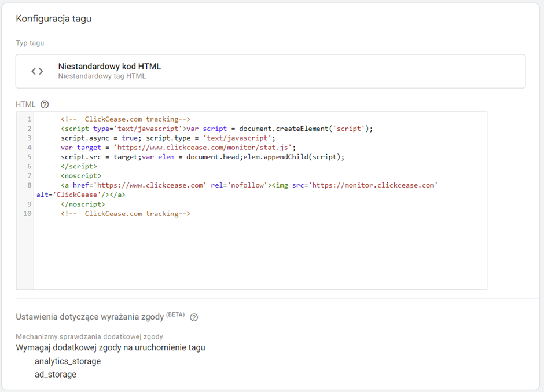The width and height of the screenshot is (544, 392).
Task: Click Wymagaj dodatkowej zgody na uruchomienie tagu
Action: [x=111, y=347]
